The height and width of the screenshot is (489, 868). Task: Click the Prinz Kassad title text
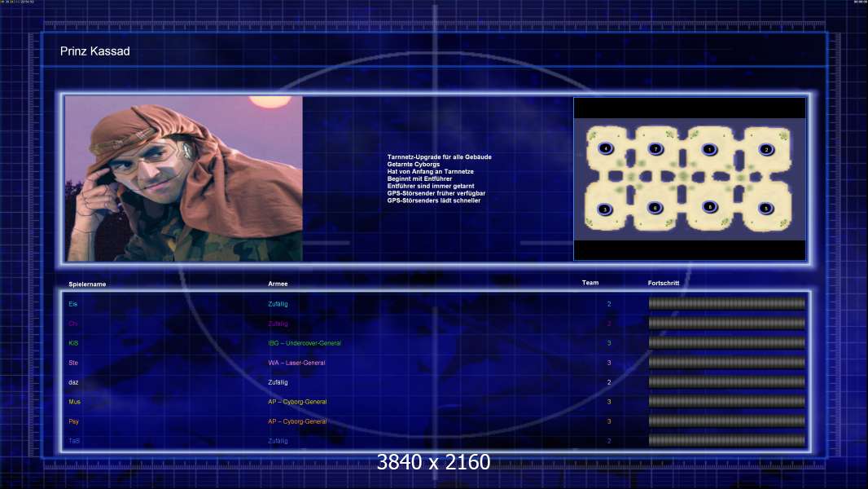tap(94, 51)
